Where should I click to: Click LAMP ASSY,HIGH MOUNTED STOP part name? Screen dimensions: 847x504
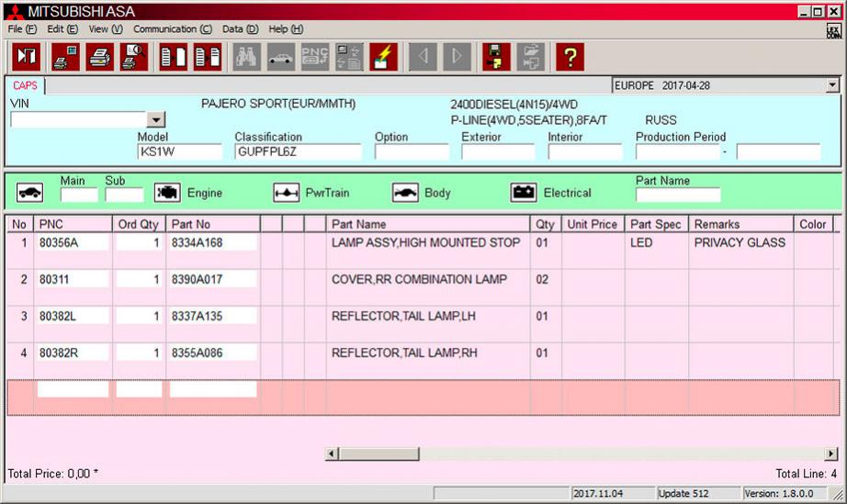(425, 243)
